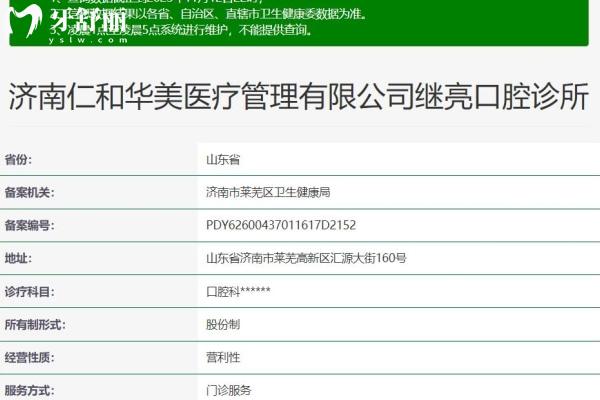This screenshot has width=600, height=400.
Task: Select the value 口腔科******
Action: point(238,292)
